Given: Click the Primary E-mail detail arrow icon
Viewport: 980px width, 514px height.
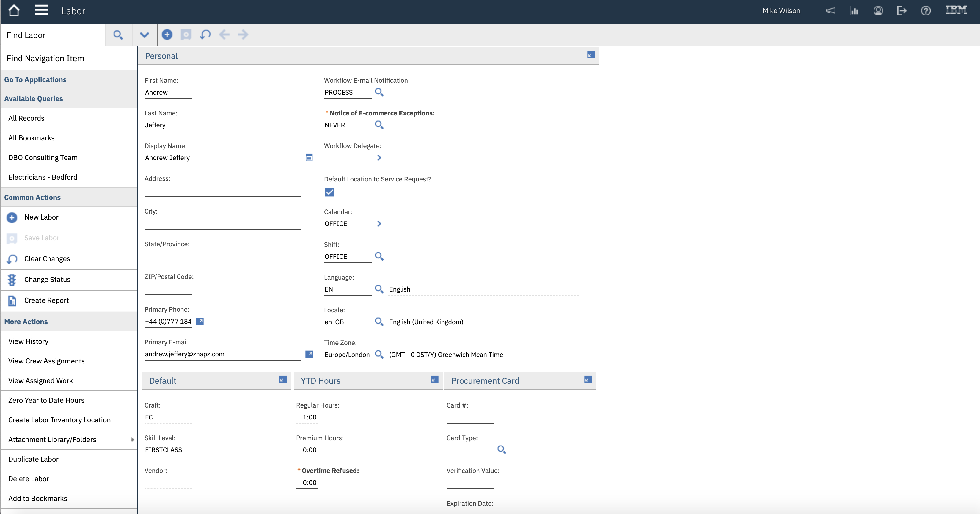Looking at the screenshot, I should (x=309, y=354).
